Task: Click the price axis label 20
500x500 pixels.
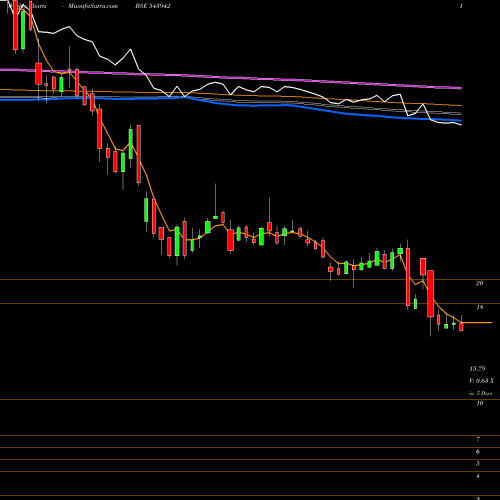Action: tap(479, 283)
